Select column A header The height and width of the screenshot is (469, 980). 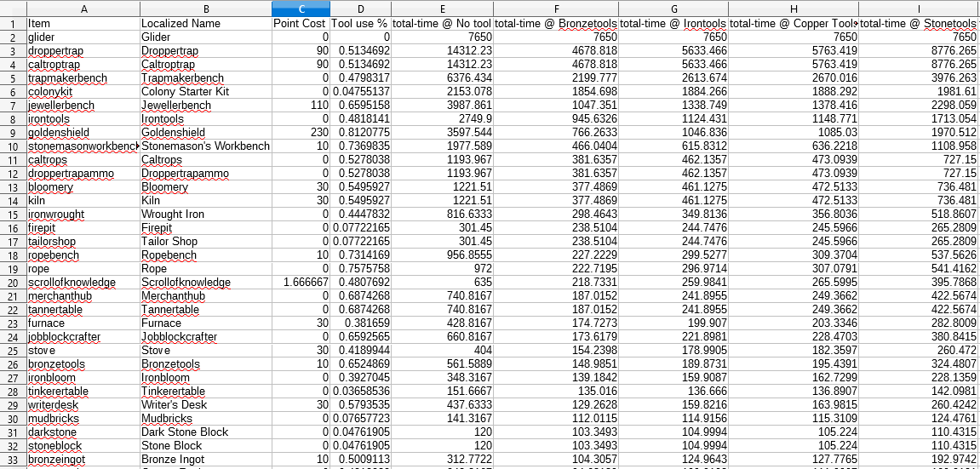coord(83,9)
